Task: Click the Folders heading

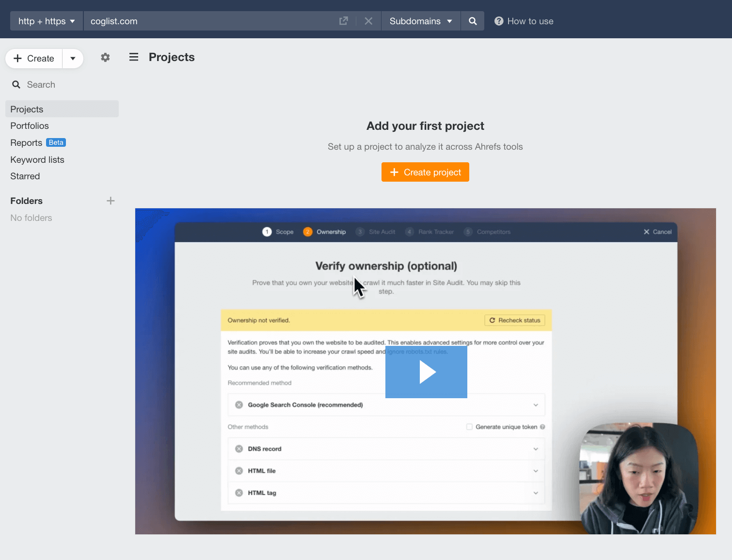Action: coord(27,201)
